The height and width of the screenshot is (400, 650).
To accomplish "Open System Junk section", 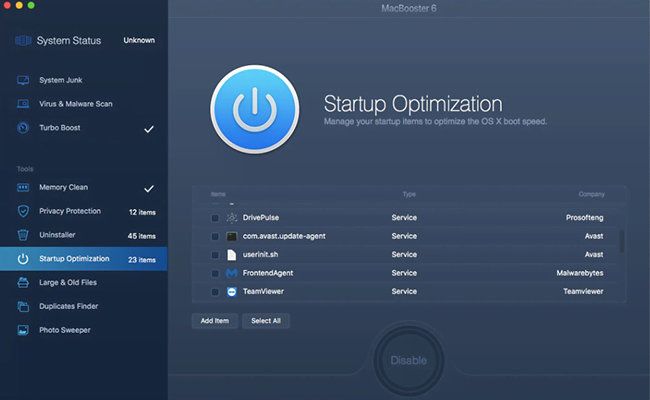I will (84, 80).
